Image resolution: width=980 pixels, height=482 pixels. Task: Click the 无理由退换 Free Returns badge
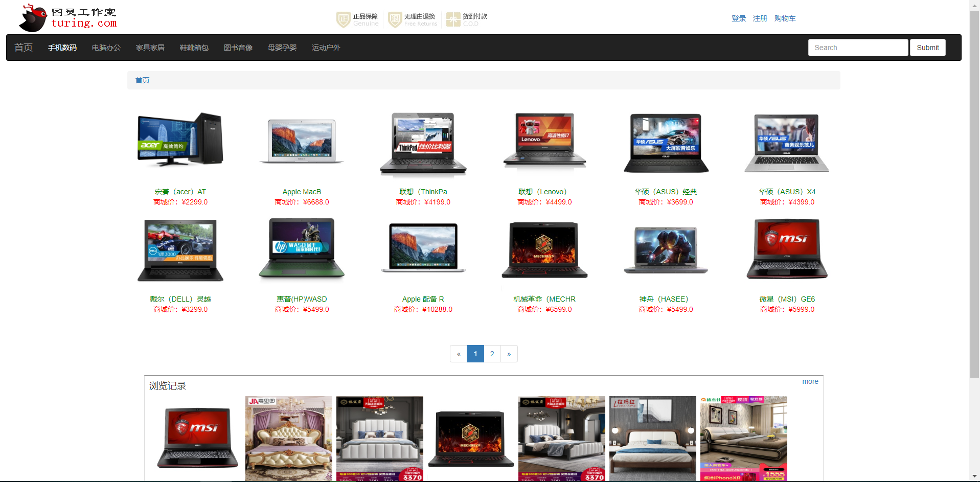[x=413, y=19]
